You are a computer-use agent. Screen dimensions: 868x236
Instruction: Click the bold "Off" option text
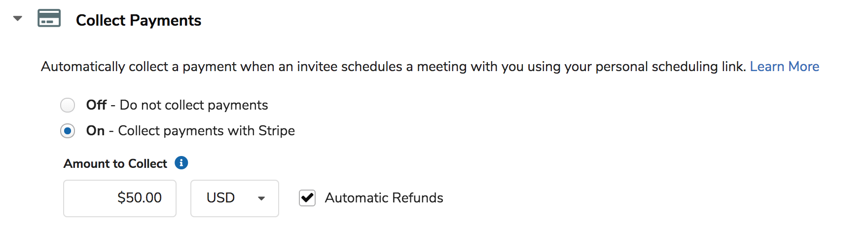point(96,105)
